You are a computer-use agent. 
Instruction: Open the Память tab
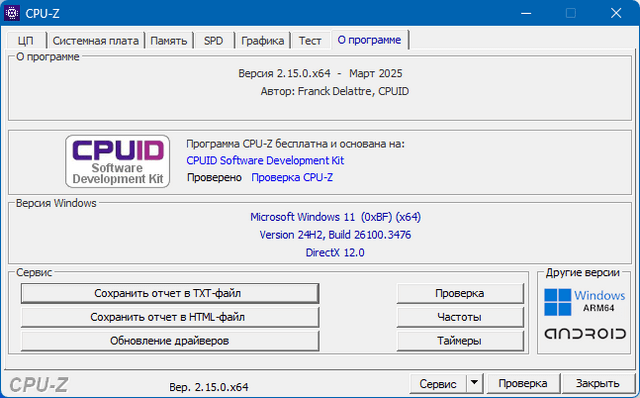coord(169,41)
